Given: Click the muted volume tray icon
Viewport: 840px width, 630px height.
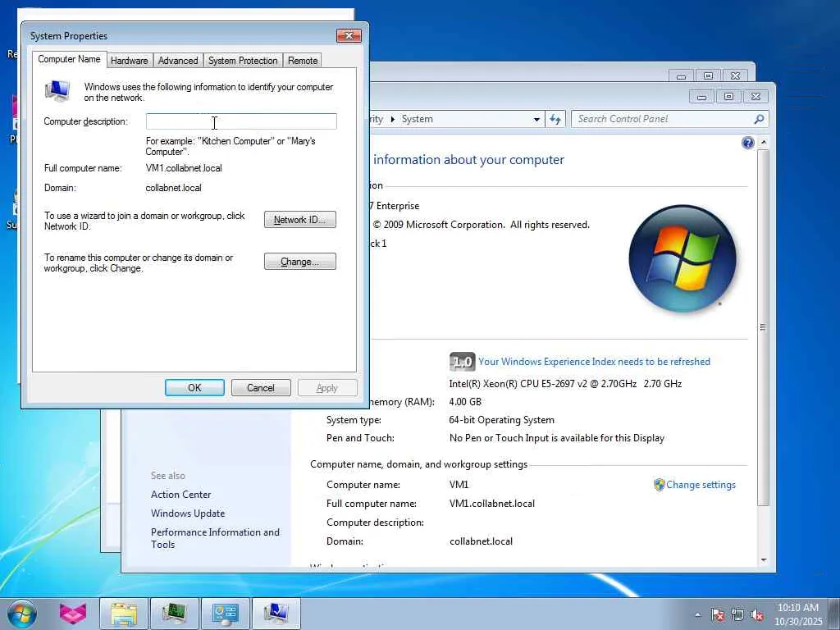Looking at the screenshot, I should point(757,614).
